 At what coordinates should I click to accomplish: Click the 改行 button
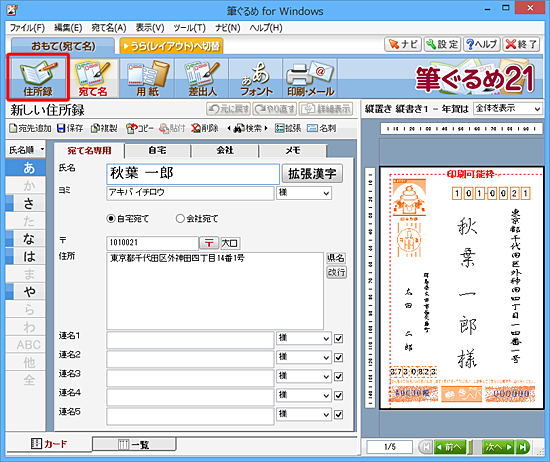click(x=336, y=272)
